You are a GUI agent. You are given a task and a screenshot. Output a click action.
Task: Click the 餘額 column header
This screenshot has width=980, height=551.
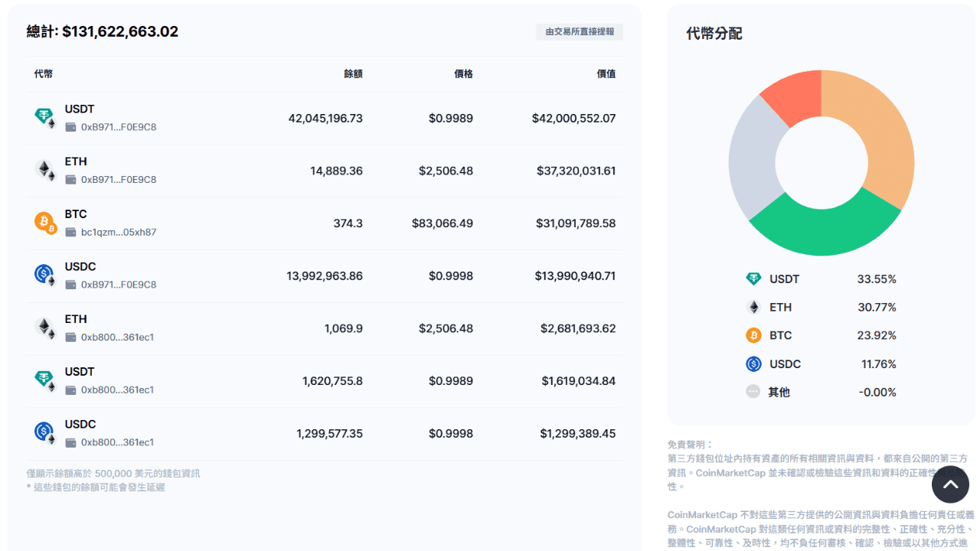click(353, 74)
